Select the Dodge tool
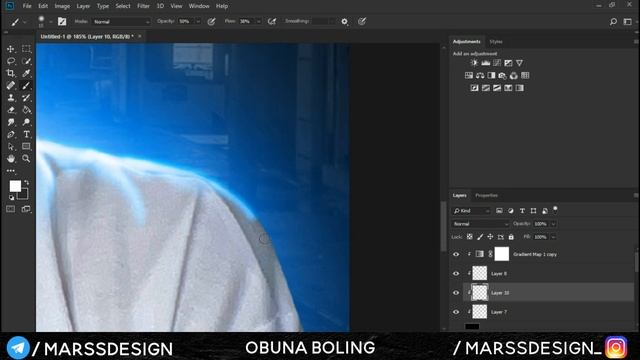Screen dimensions: 640x360 tap(26, 122)
